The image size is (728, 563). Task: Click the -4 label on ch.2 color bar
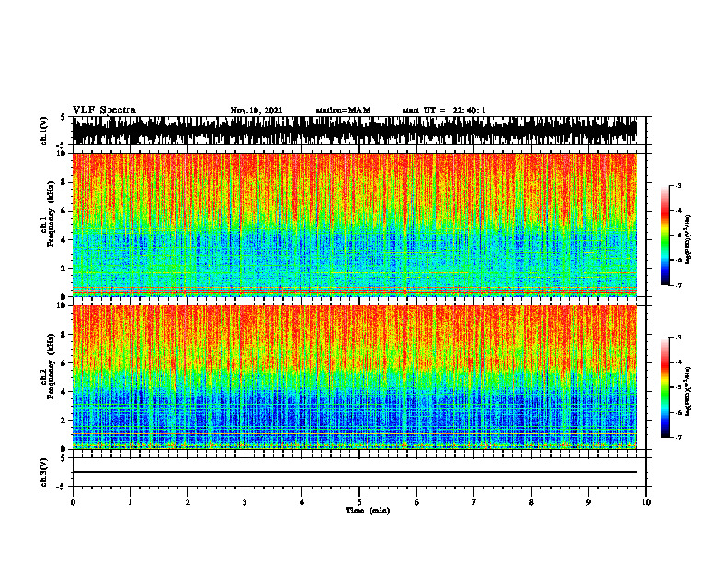click(x=678, y=362)
